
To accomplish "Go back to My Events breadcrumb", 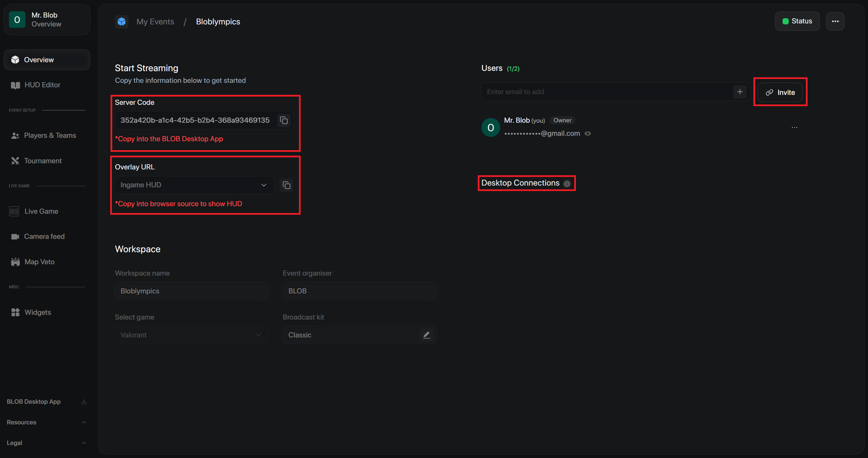I will [155, 22].
